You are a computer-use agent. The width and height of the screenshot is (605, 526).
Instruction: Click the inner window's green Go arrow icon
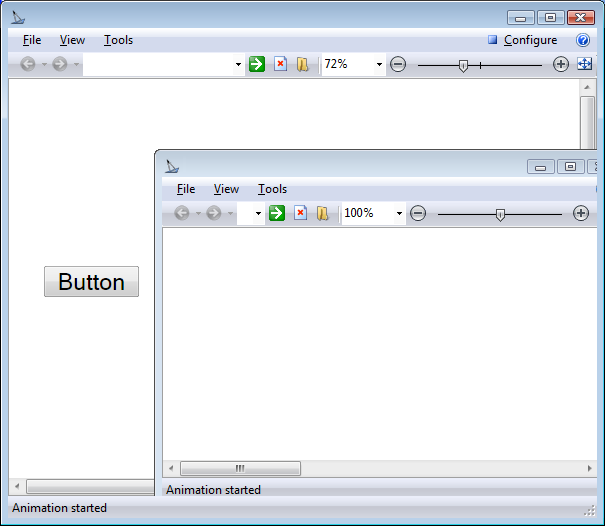pos(277,213)
